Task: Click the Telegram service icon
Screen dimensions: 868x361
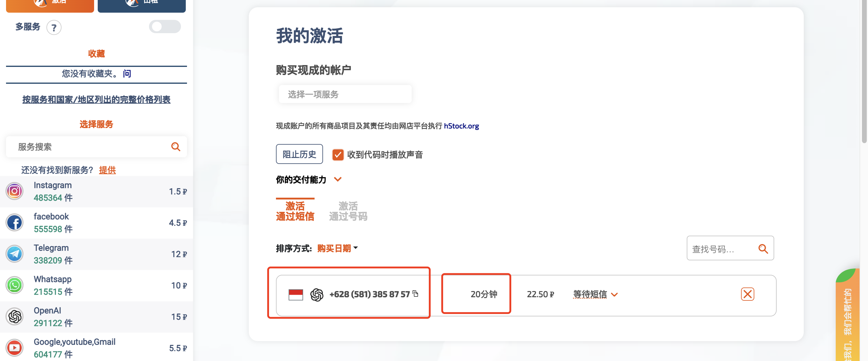Action: (x=14, y=254)
